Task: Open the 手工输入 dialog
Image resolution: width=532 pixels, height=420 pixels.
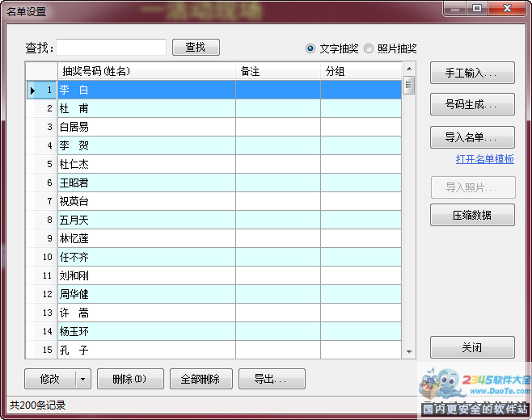Action: pyautogui.click(x=472, y=73)
